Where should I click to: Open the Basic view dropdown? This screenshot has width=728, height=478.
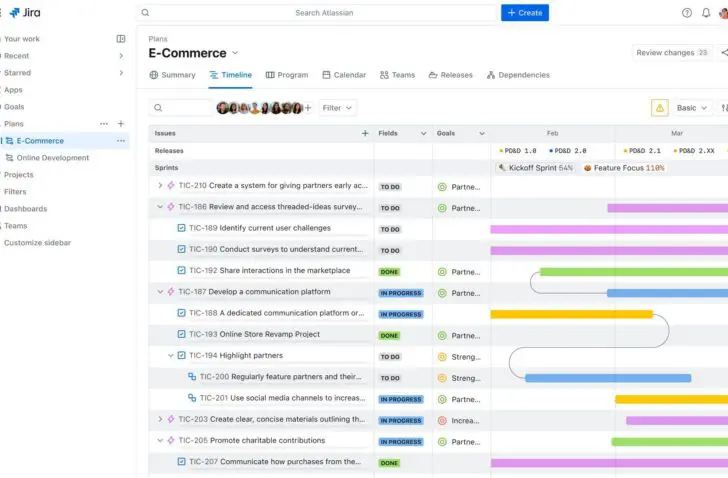click(692, 108)
